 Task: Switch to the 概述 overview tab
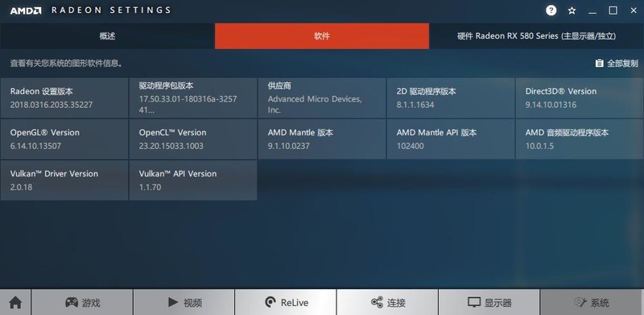tap(107, 36)
